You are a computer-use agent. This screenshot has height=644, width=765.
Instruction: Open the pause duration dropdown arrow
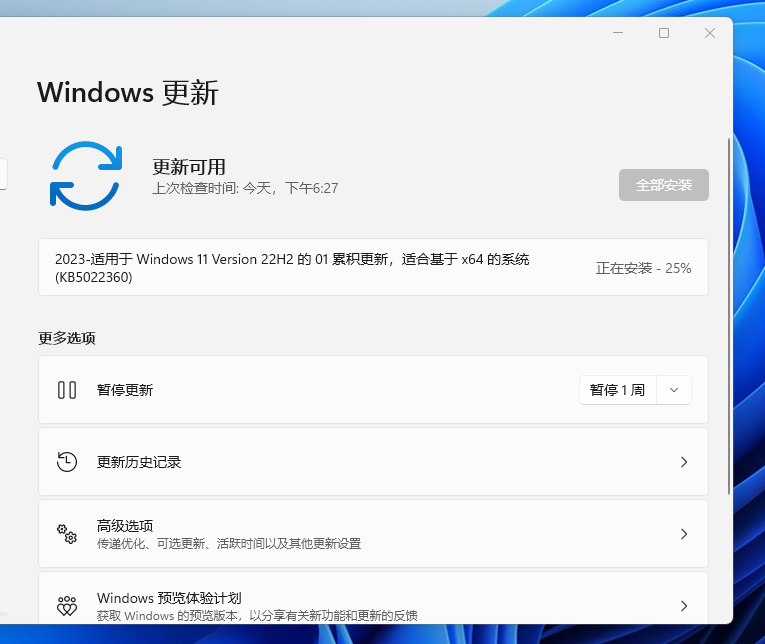point(674,390)
